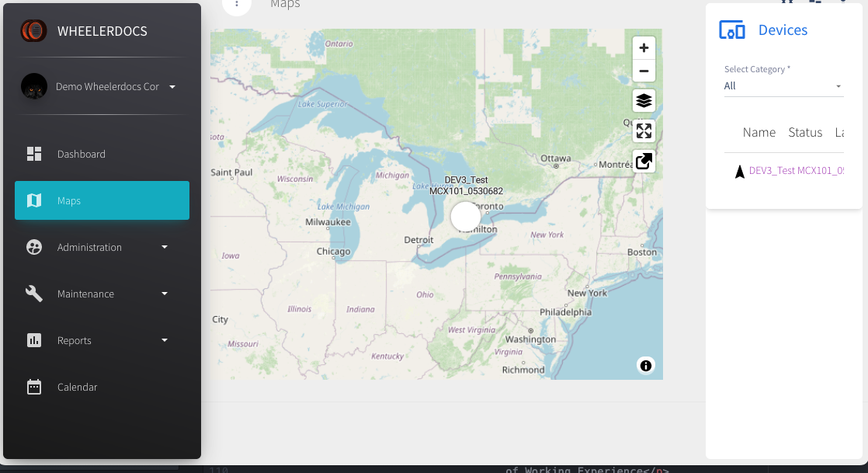Open the Calendar page
Image resolution: width=868 pixels, height=473 pixels.
click(x=78, y=387)
